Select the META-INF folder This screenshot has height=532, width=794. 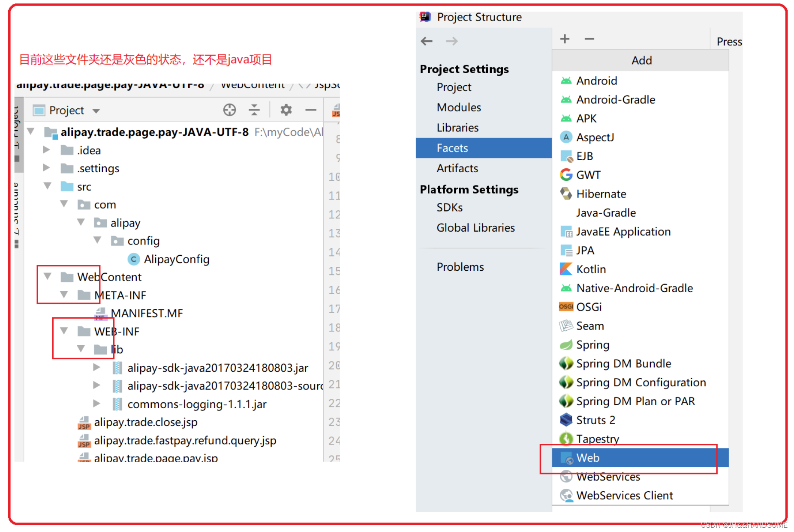[111, 295]
